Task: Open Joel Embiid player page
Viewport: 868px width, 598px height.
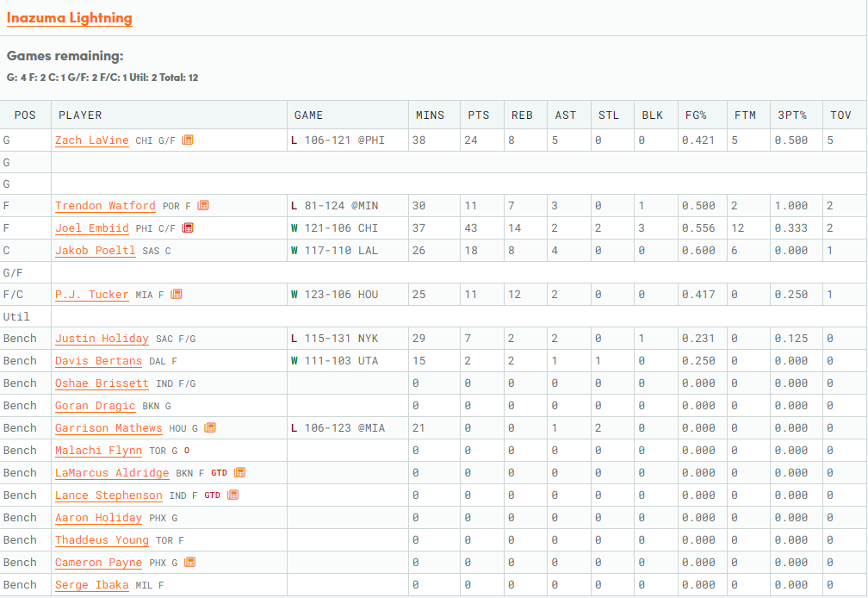Action: [92, 228]
